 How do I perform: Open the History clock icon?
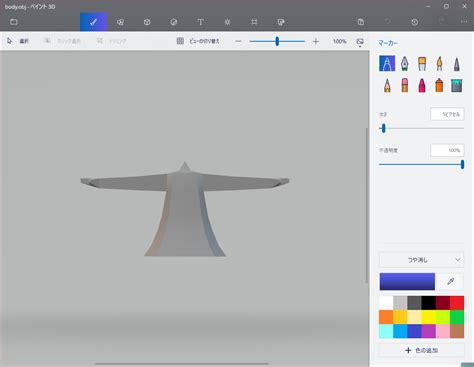(414, 22)
